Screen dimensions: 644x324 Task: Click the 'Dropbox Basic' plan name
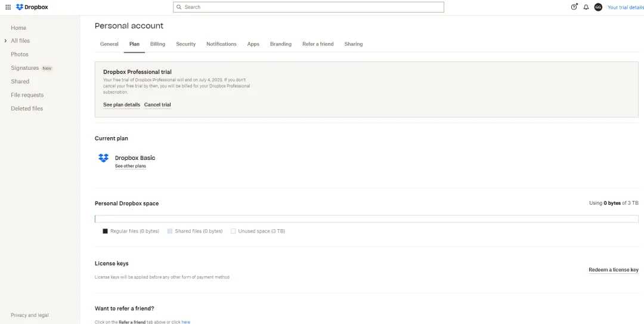click(x=135, y=158)
